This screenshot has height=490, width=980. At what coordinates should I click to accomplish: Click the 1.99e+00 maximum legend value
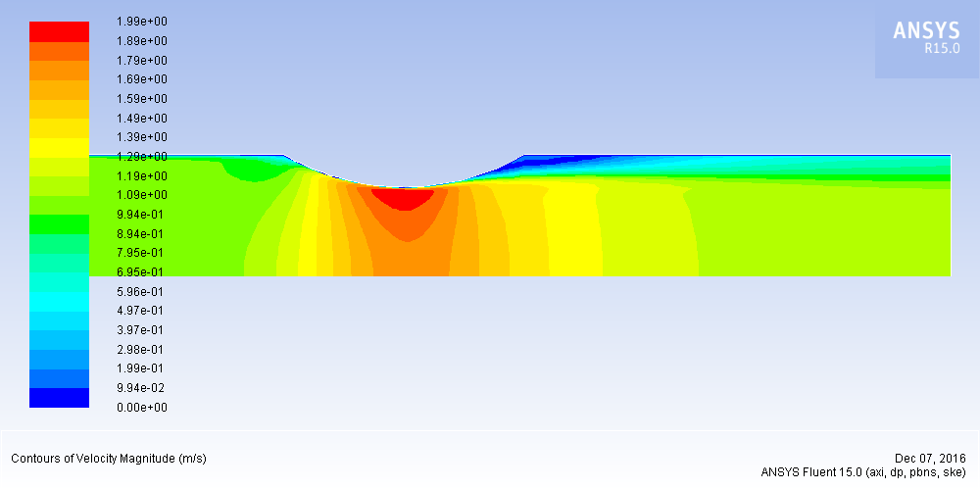click(x=142, y=22)
